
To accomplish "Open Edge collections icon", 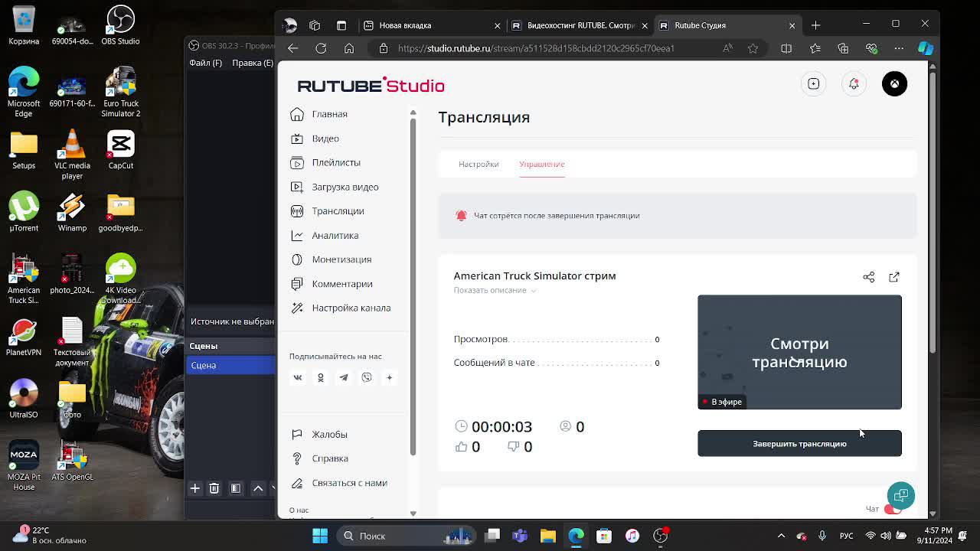I will [843, 48].
